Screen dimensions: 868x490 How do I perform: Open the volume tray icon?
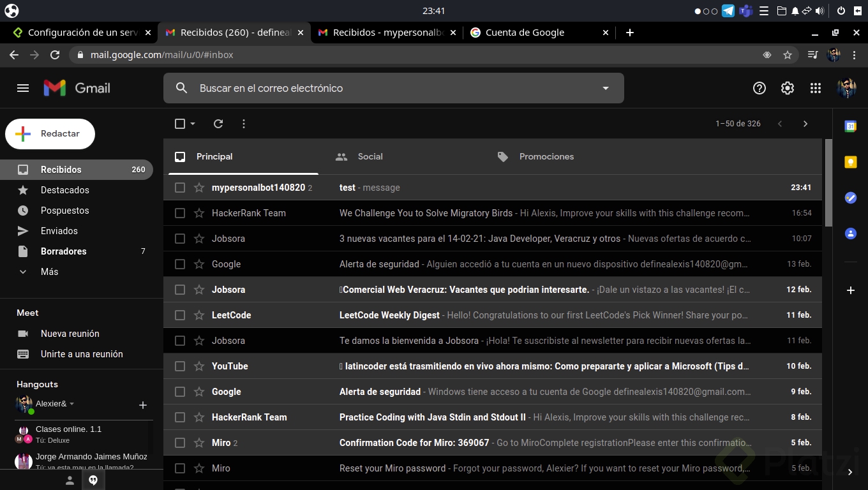[x=819, y=11]
